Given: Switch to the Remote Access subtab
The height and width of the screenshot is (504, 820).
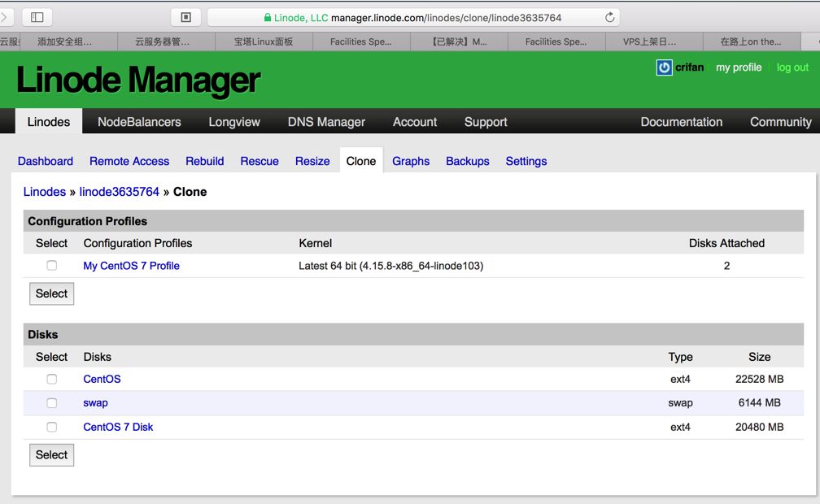Looking at the screenshot, I should click(129, 161).
